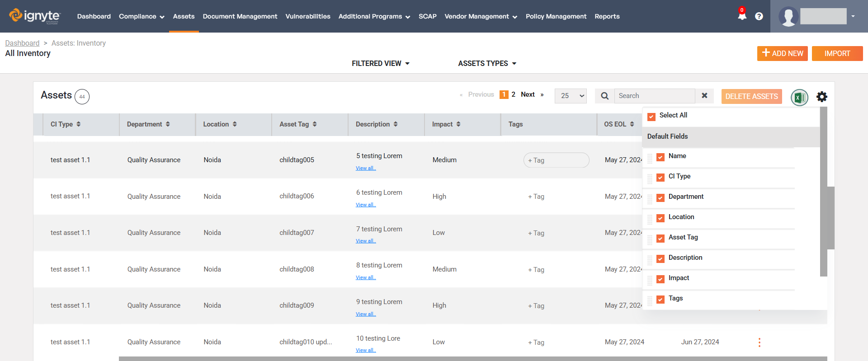
Task: Open the help question mark icon
Action: click(x=759, y=16)
